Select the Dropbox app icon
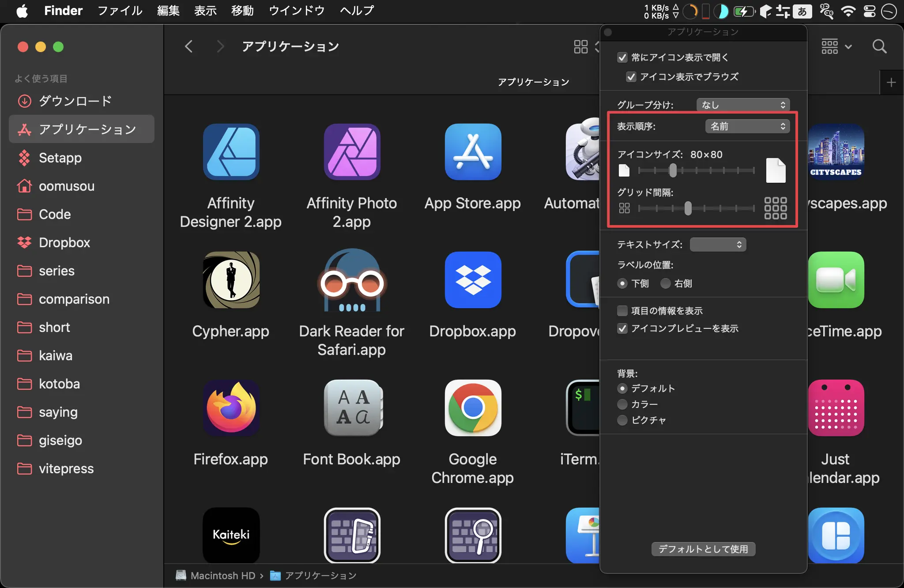The width and height of the screenshot is (904, 588). (473, 280)
